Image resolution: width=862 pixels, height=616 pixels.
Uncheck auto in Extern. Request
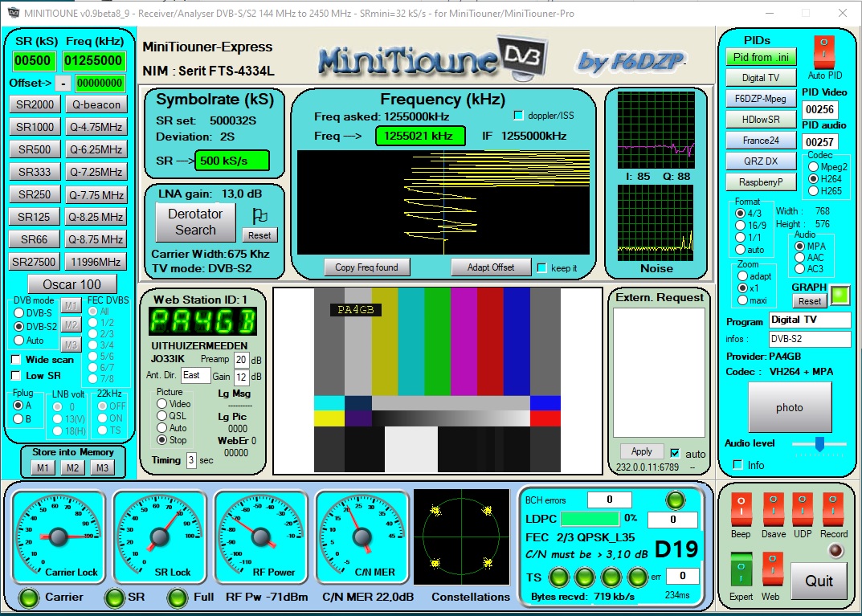675,453
